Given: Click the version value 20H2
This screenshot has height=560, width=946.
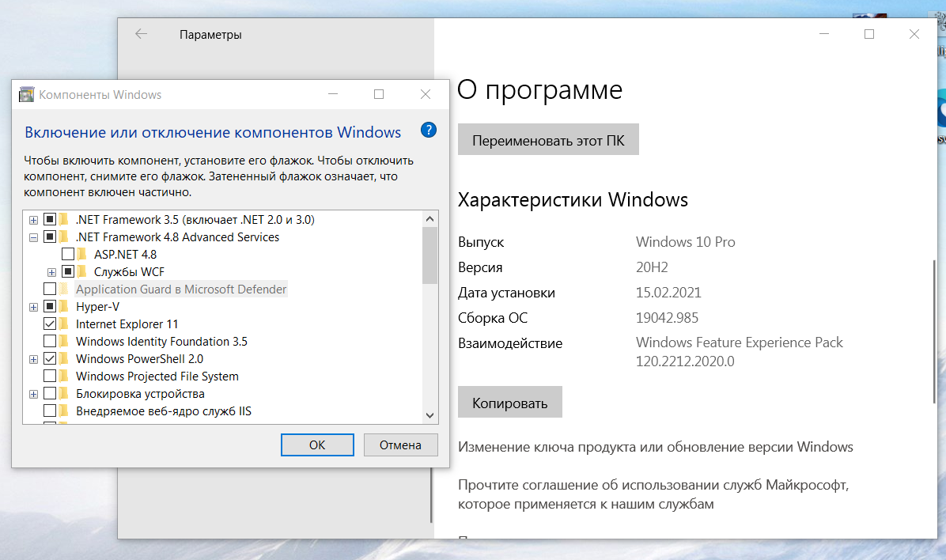Looking at the screenshot, I should click(652, 267).
